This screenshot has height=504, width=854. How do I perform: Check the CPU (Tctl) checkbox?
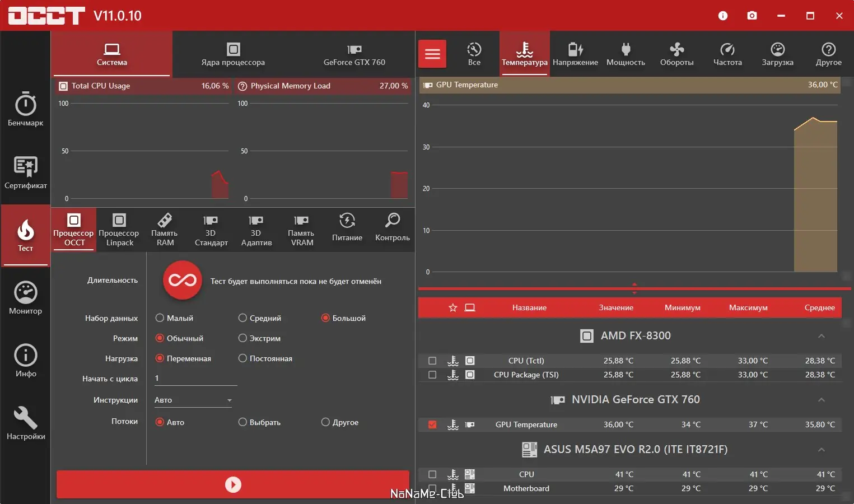432,361
